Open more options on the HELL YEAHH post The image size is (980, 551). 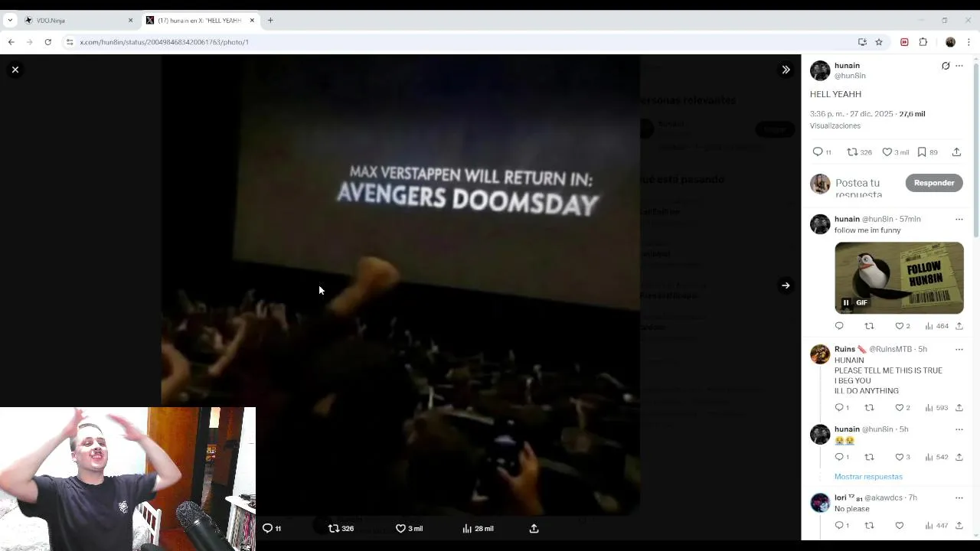(x=959, y=66)
